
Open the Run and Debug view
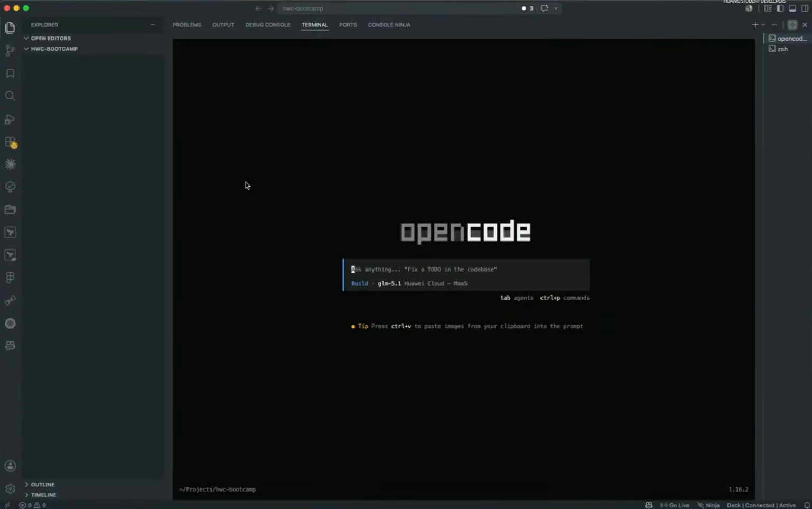pos(10,119)
